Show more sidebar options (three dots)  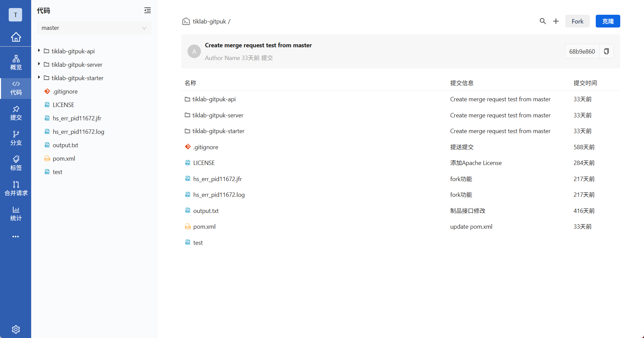click(16, 237)
